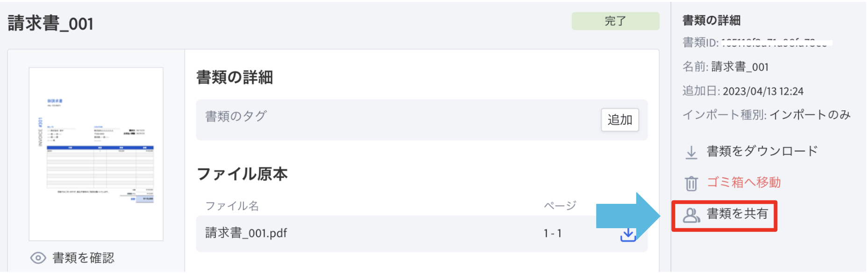Click the red ゴミ箱へ移動 link text
The width and height of the screenshot is (868, 274).
click(744, 182)
